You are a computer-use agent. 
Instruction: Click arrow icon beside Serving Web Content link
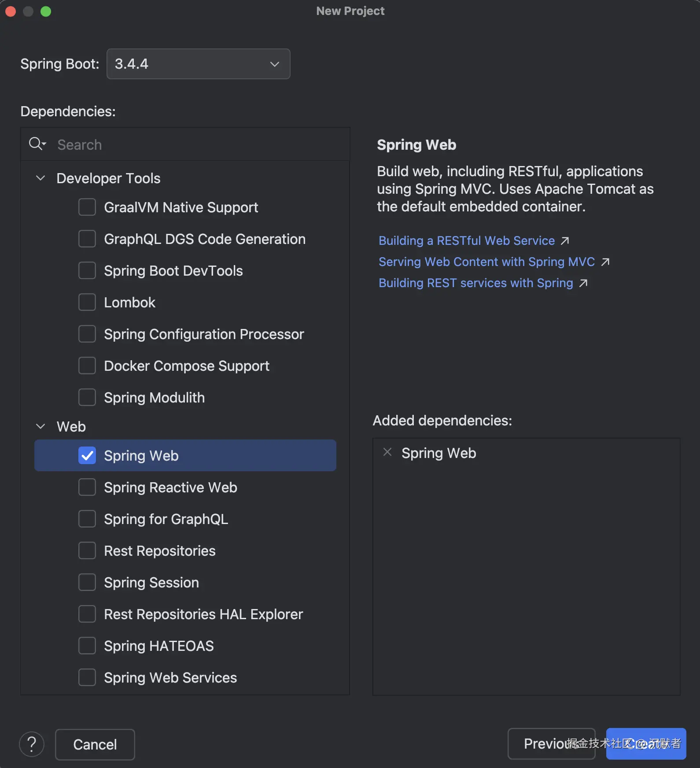tap(605, 262)
